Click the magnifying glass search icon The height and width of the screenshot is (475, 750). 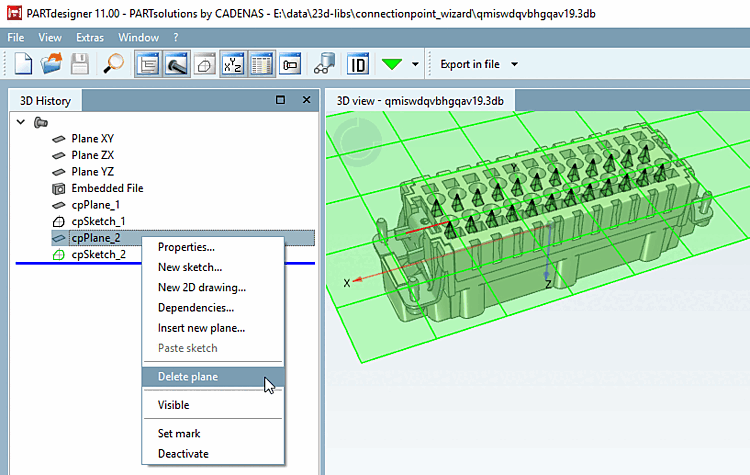113,65
